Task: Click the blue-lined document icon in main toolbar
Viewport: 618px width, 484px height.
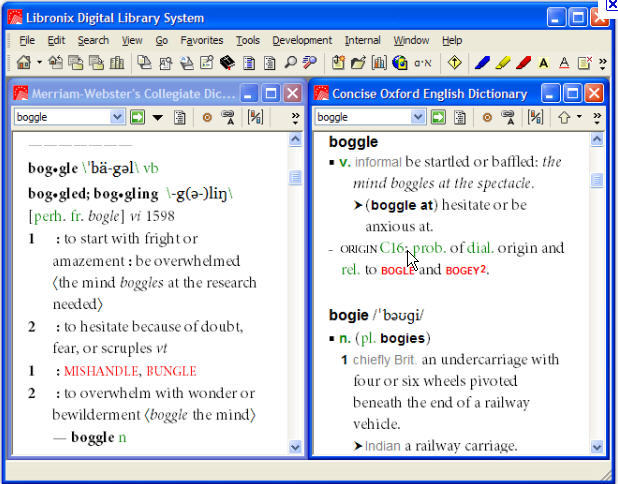Action: tap(249, 62)
